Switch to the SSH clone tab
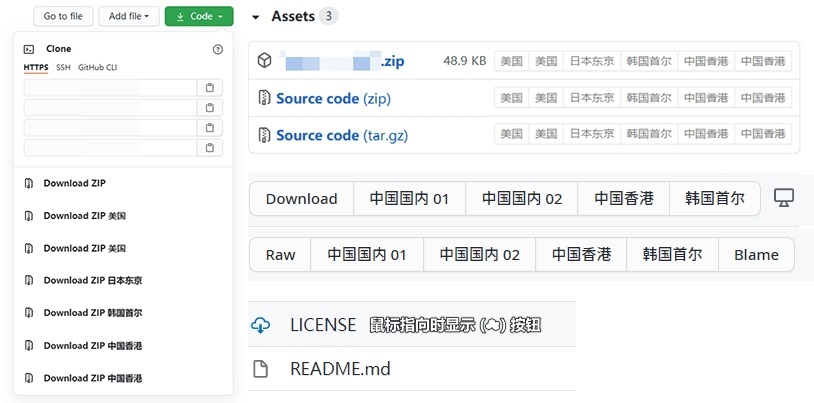Screen dimensions: 814x403 [63, 68]
